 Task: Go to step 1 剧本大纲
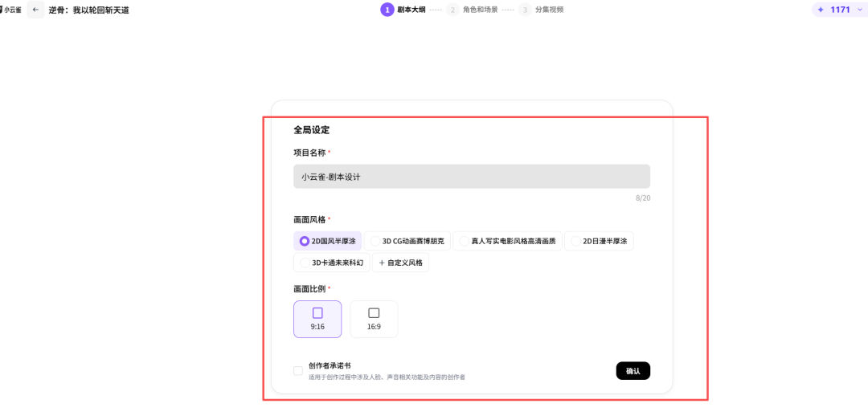403,10
